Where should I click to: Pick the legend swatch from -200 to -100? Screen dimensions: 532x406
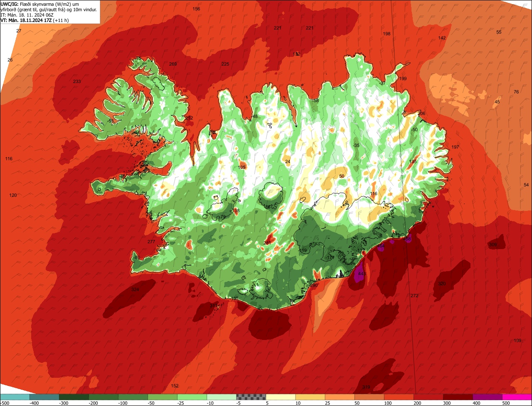pos(103,397)
